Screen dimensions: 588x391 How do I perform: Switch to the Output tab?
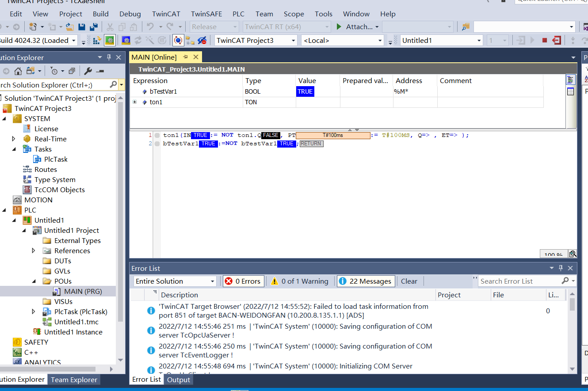tap(178, 380)
